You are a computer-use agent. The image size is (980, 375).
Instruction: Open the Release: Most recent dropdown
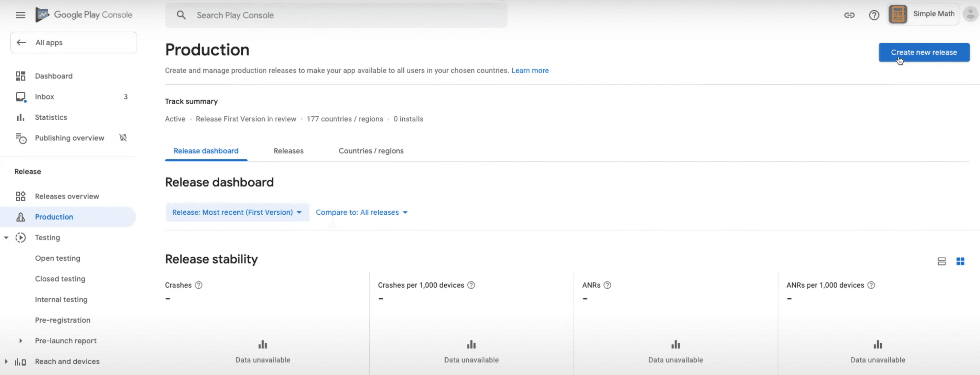237,212
